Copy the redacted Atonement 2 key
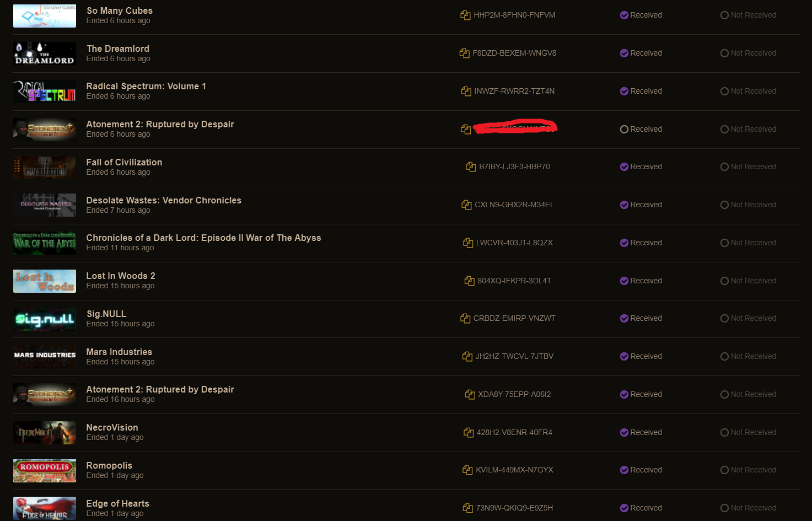This screenshot has height=521, width=812. point(466,129)
